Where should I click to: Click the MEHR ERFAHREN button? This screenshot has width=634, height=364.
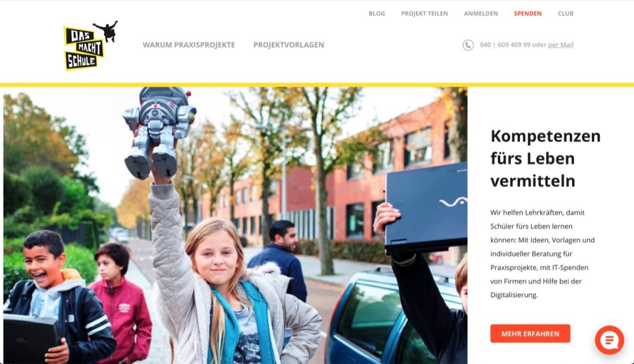coord(530,334)
